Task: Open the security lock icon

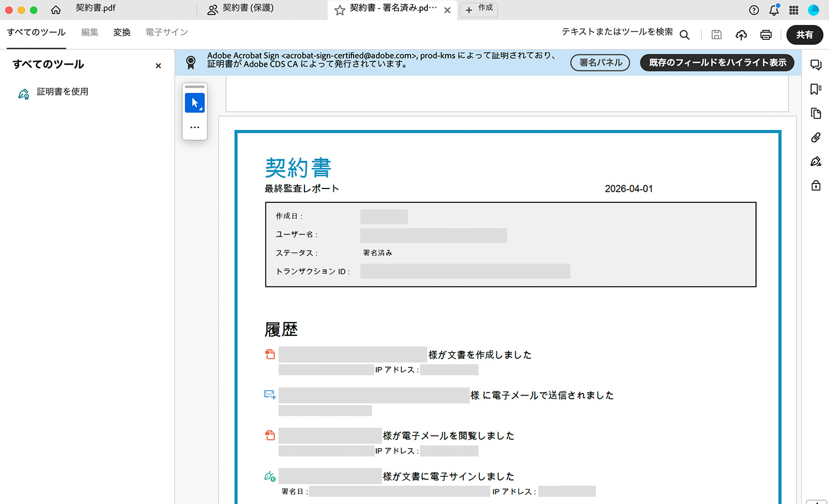Action: coord(816,185)
